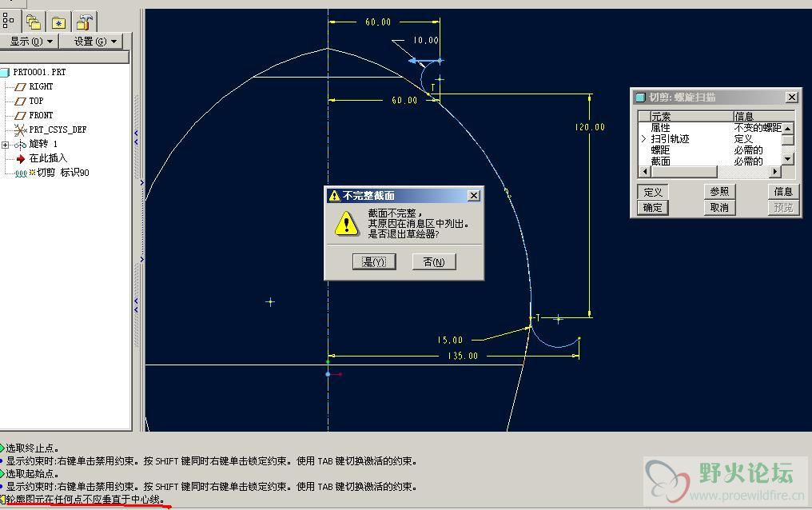Viewport: 812px width, 510px height.
Task: Open the Model Tree tab icon
Action: [x=8, y=22]
